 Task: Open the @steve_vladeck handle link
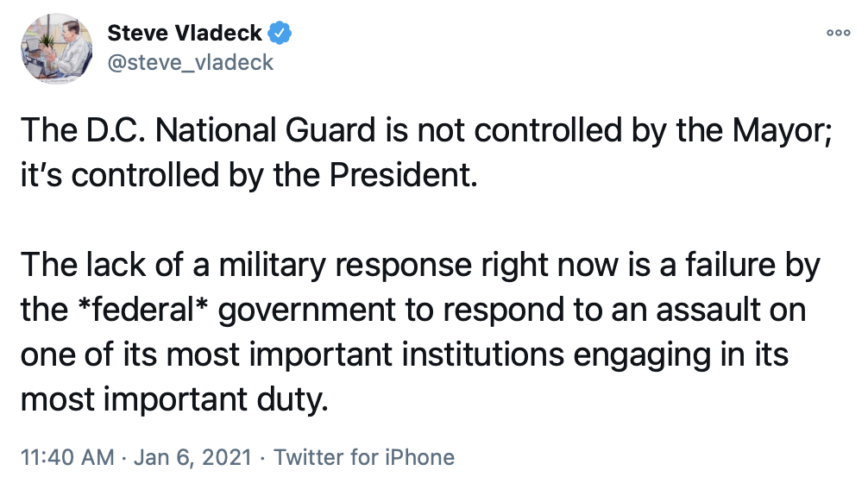coord(190,62)
